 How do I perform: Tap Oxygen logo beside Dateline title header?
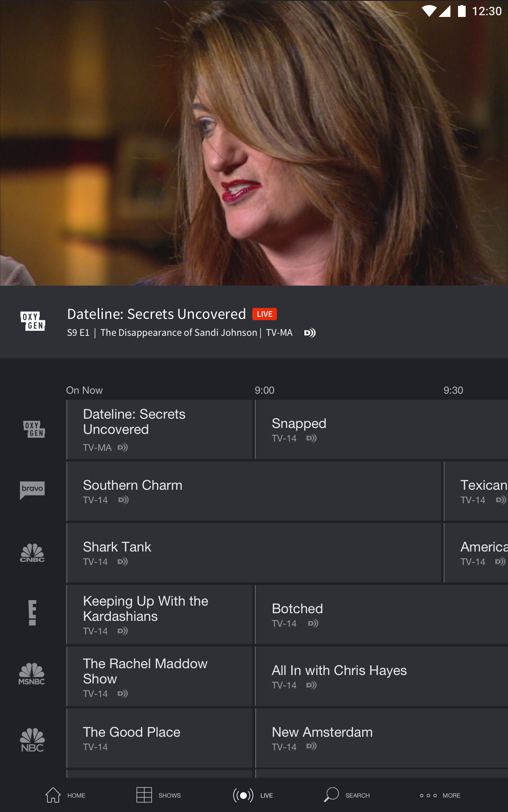click(x=33, y=321)
